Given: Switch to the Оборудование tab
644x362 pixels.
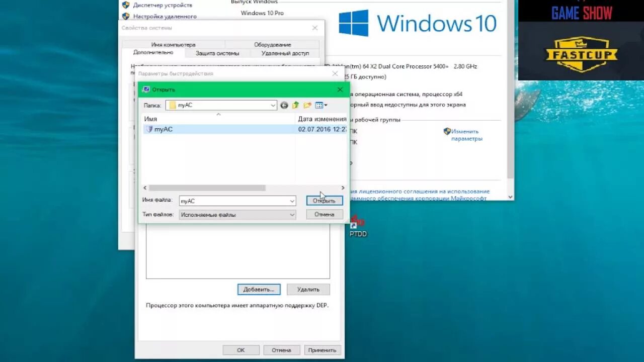Looking at the screenshot, I should click(272, 45).
